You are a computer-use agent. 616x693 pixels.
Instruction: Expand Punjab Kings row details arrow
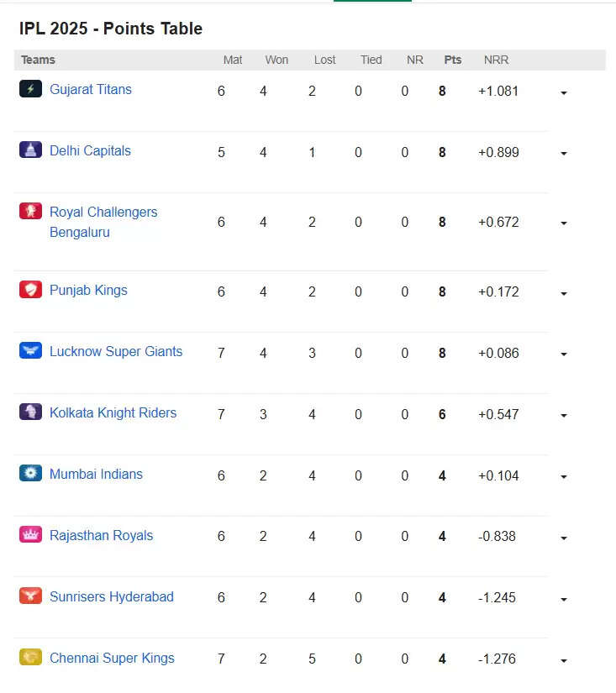point(564,294)
